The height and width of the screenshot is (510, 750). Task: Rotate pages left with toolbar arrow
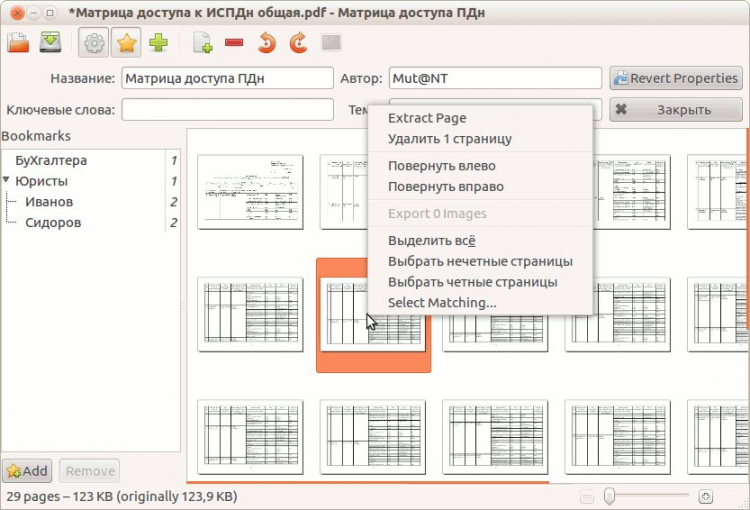tap(266, 43)
